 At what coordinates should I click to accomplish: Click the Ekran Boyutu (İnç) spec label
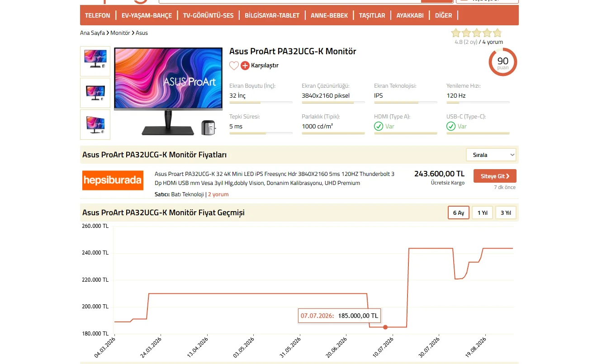252,86
